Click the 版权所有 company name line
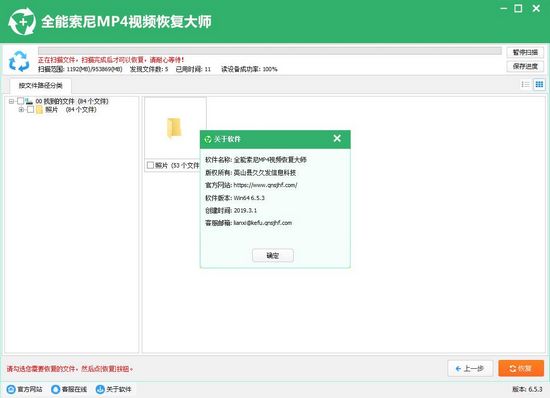The width and height of the screenshot is (550, 398). pos(250,173)
